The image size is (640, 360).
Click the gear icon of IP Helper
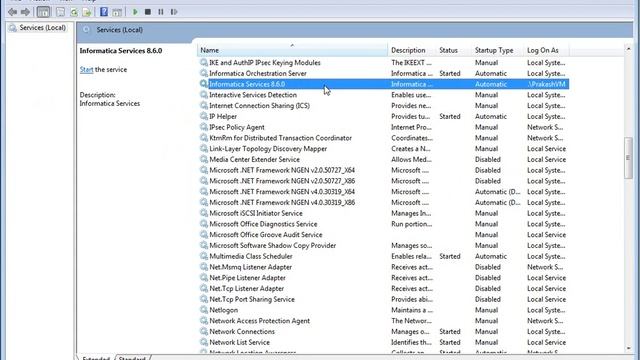tap(204, 116)
